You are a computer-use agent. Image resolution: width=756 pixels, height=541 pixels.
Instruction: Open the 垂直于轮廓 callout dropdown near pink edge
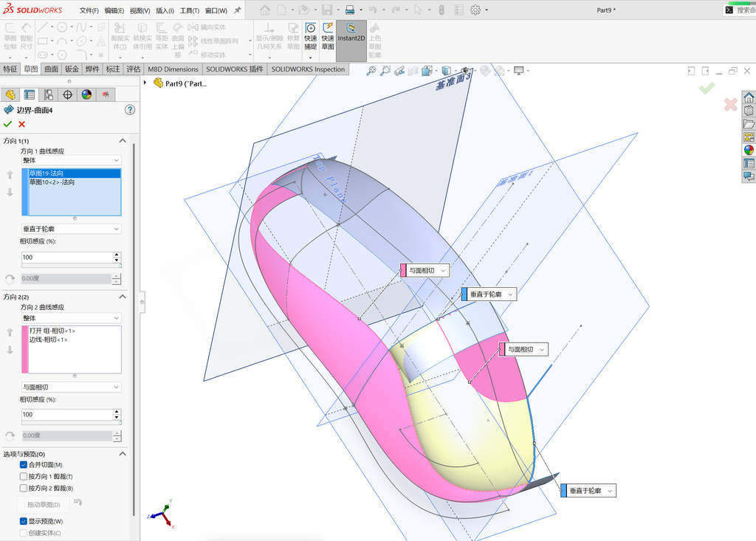click(510, 294)
